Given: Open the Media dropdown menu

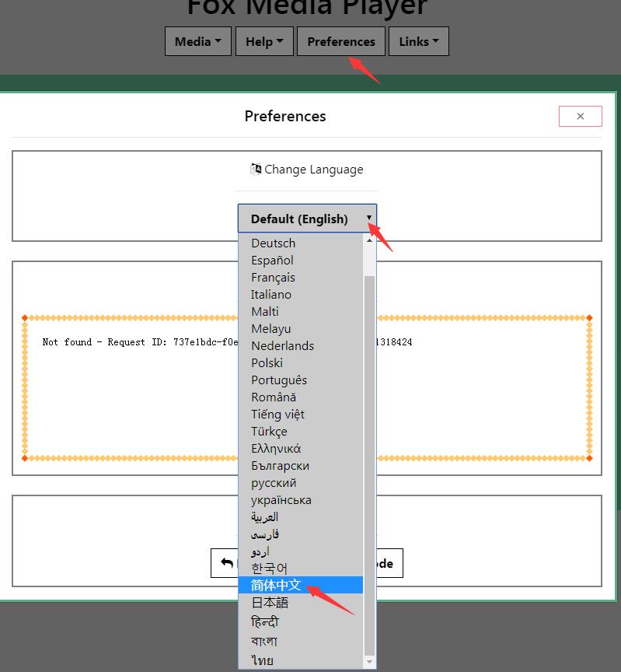Looking at the screenshot, I should tap(198, 41).
